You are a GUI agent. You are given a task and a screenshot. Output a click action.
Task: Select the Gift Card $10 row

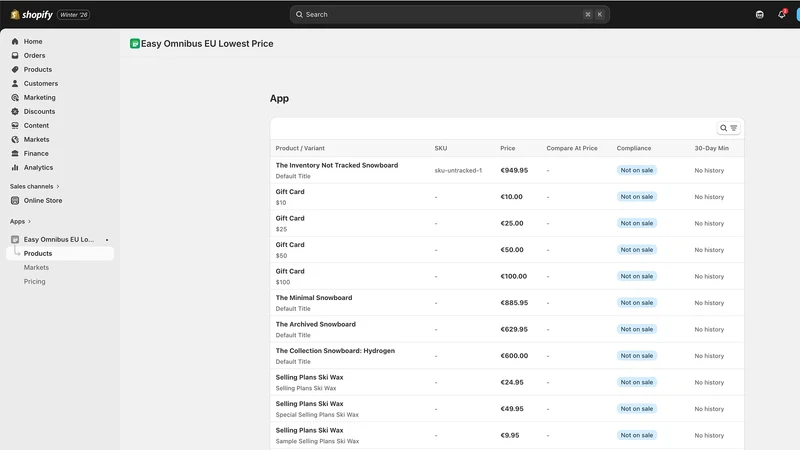[507, 196]
